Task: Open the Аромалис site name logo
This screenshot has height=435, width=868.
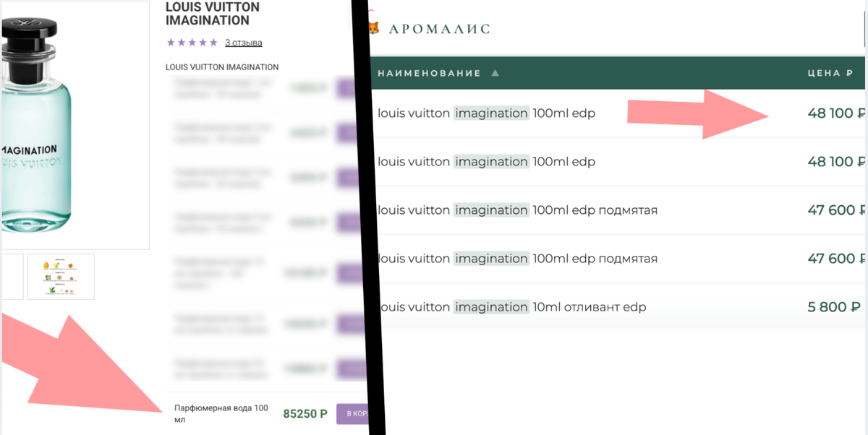Action: point(439,29)
